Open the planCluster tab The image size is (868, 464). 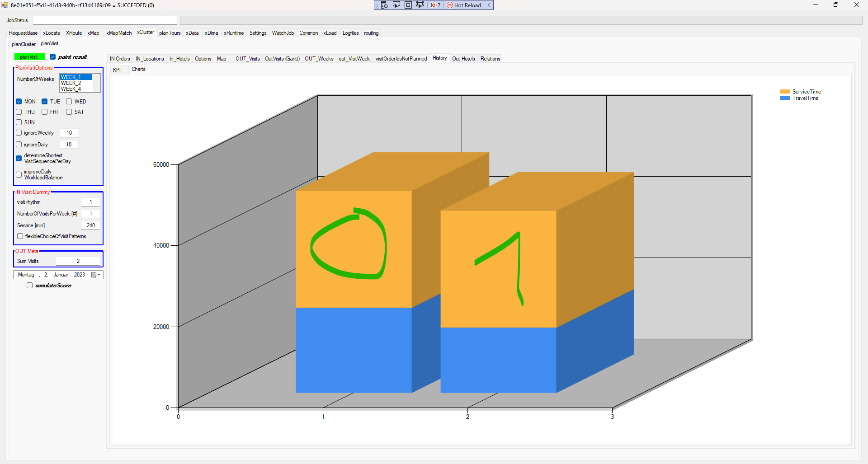(x=24, y=44)
